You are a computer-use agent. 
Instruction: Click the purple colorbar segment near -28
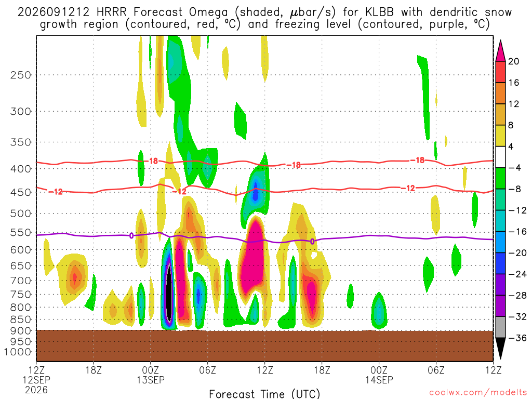[x=500, y=285]
